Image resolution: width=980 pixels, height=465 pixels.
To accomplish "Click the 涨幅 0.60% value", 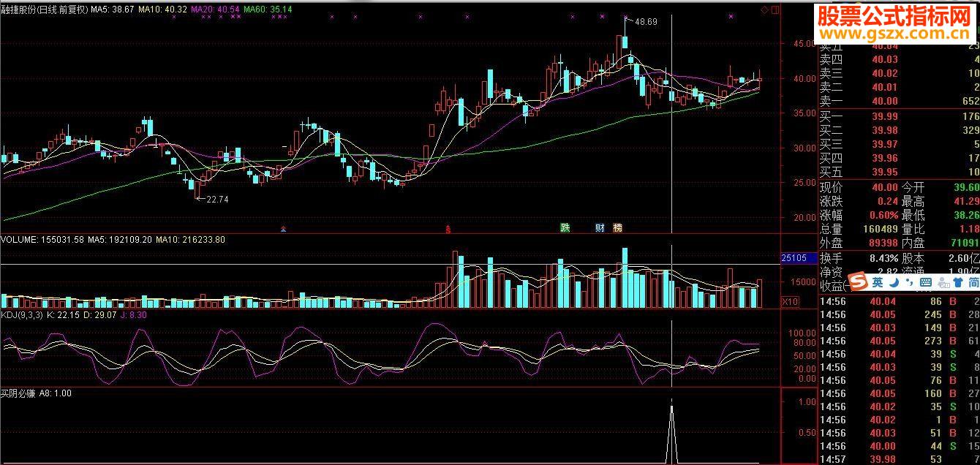I will coord(883,216).
